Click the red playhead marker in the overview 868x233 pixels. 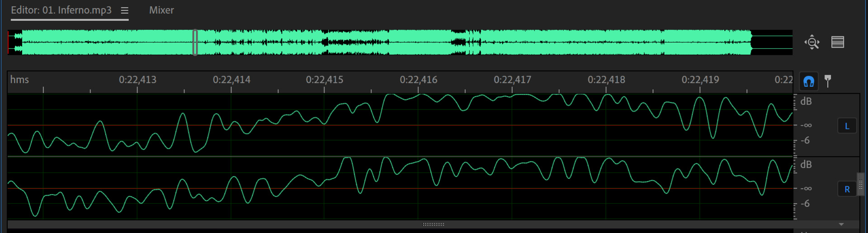pos(9,43)
